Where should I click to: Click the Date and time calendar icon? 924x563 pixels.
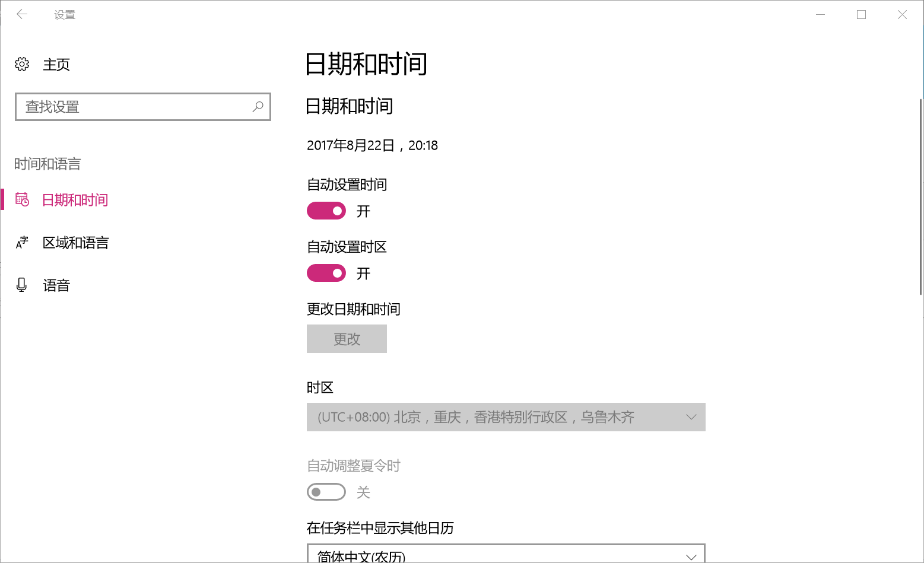pos(22,200)
